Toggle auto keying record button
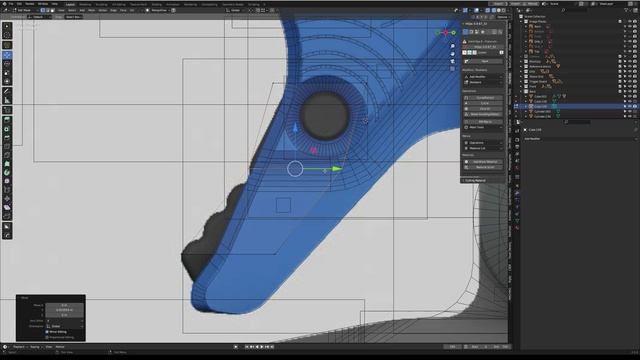The height and width of the screenshot is (360, 640). [x=236, y=347]
